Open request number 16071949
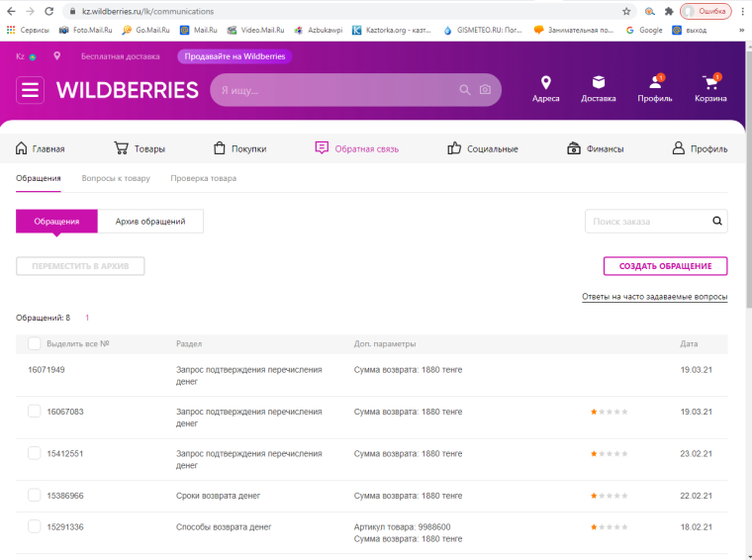 pos(47,370)
